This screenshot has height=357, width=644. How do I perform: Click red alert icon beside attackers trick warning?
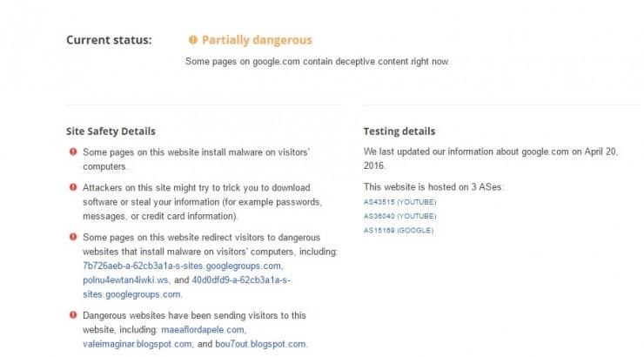click(73, 187)
